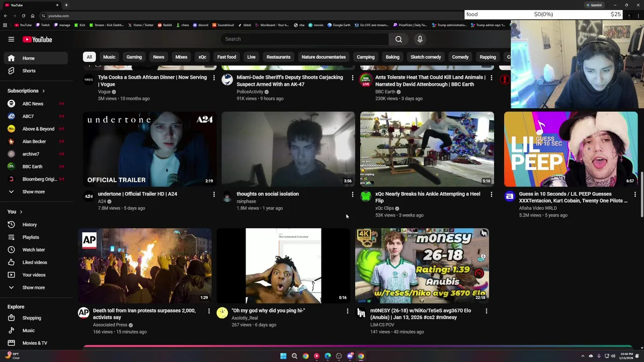Select the Sketch comedy chip

point(426,57)
